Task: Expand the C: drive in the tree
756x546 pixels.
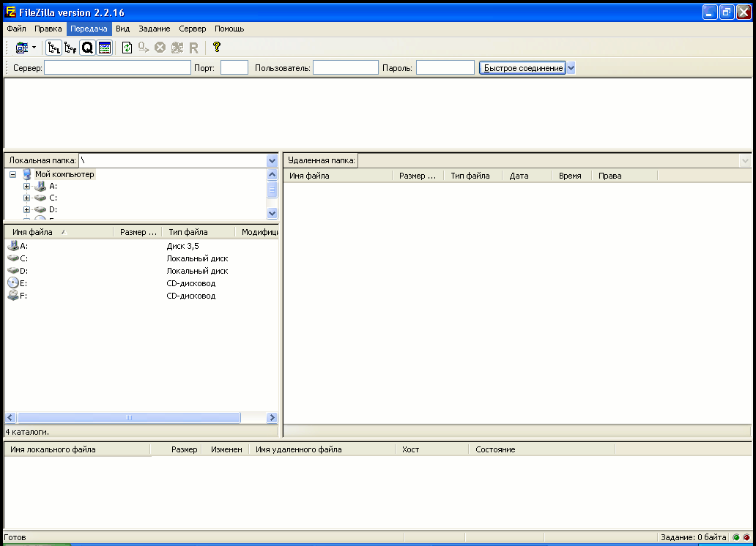Action: pos(26,198)
